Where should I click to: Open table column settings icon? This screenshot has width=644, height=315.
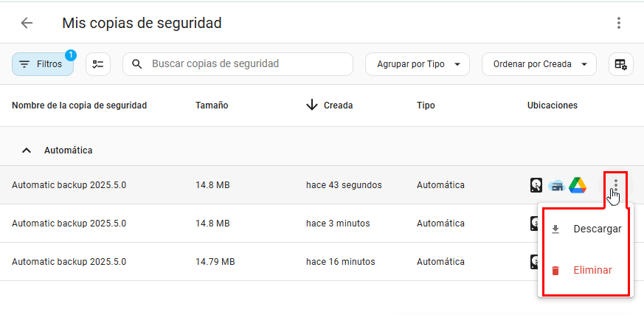tap(621, 64)
